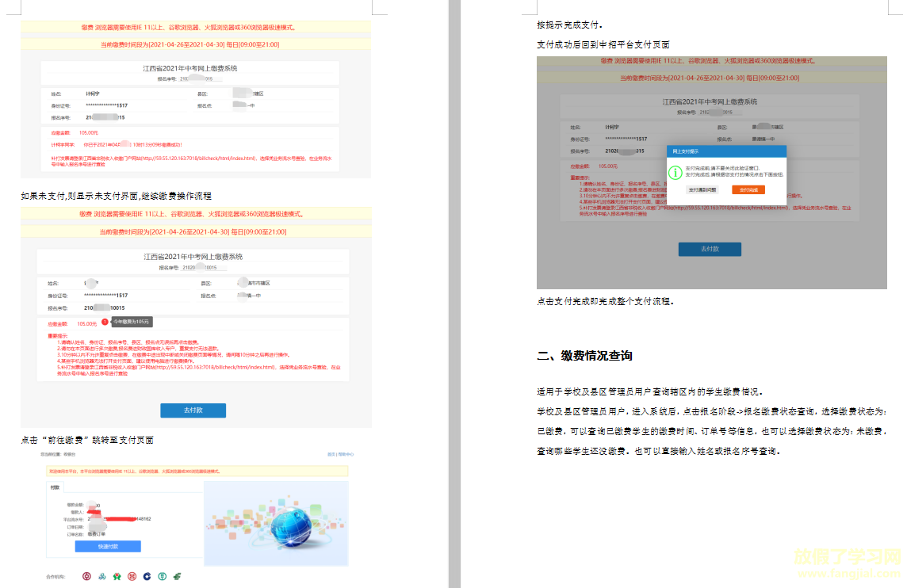This screenshot has width=907, height=588.
Task: Select the green currency-symbol bank icon
Action: tap(161, 576)
